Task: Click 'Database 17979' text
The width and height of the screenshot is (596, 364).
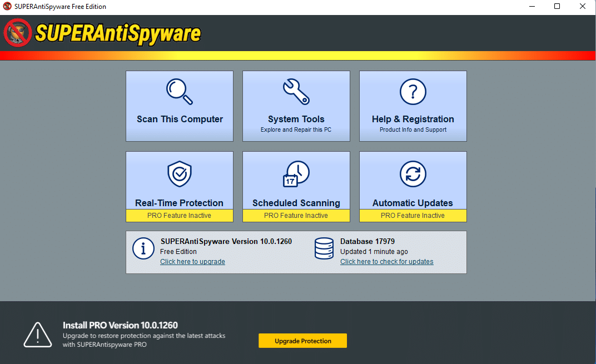Action: coord(367,241)
